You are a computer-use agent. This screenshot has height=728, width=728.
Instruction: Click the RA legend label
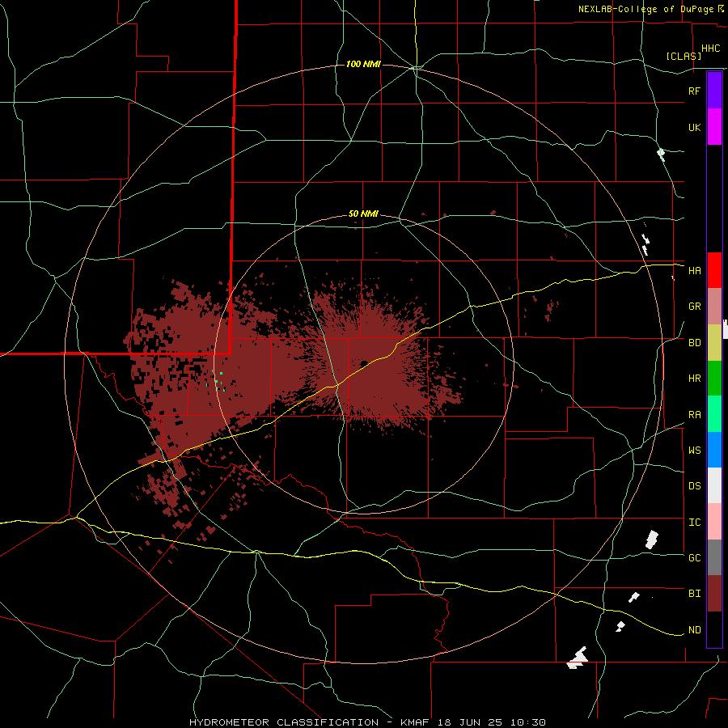tap(694, 415)
